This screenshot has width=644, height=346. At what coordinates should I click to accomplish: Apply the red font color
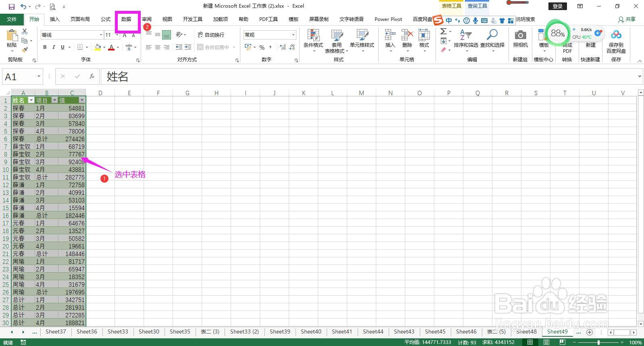click(111, 47)
